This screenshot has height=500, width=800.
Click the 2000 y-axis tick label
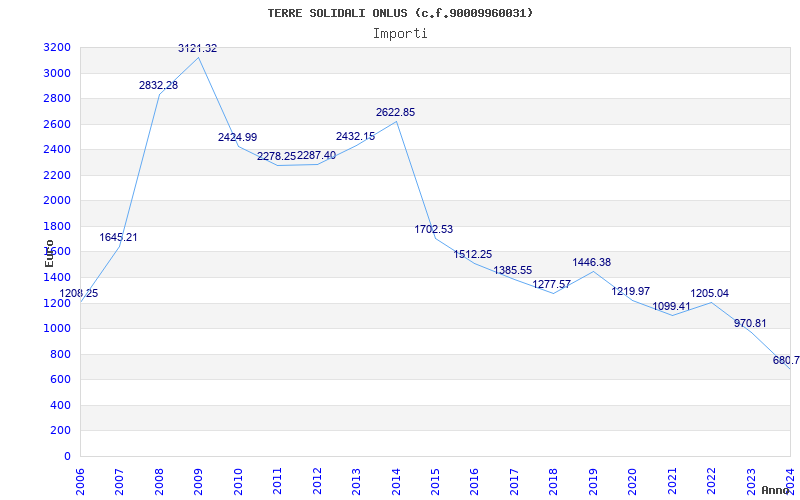(57, 200)
